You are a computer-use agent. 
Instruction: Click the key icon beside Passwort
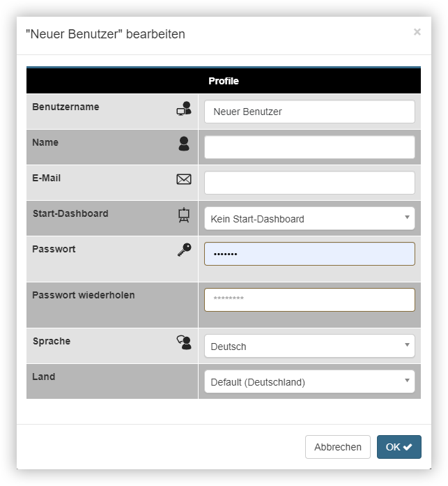(184, 250)
